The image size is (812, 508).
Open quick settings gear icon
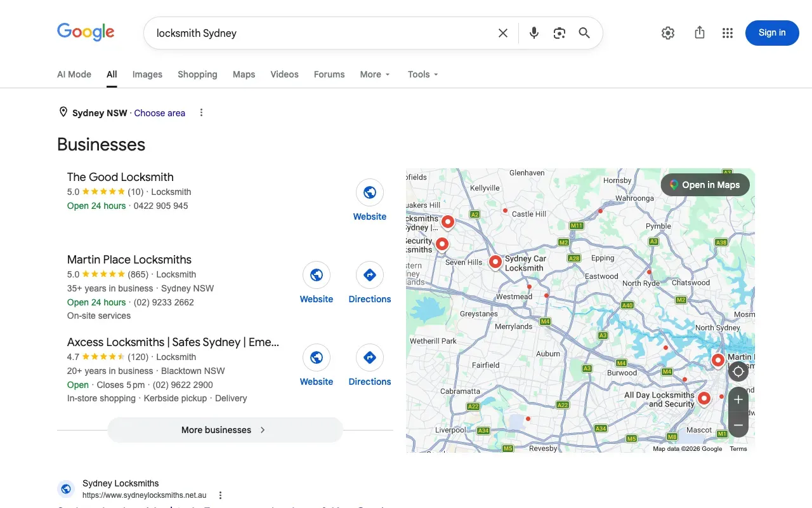668,33
